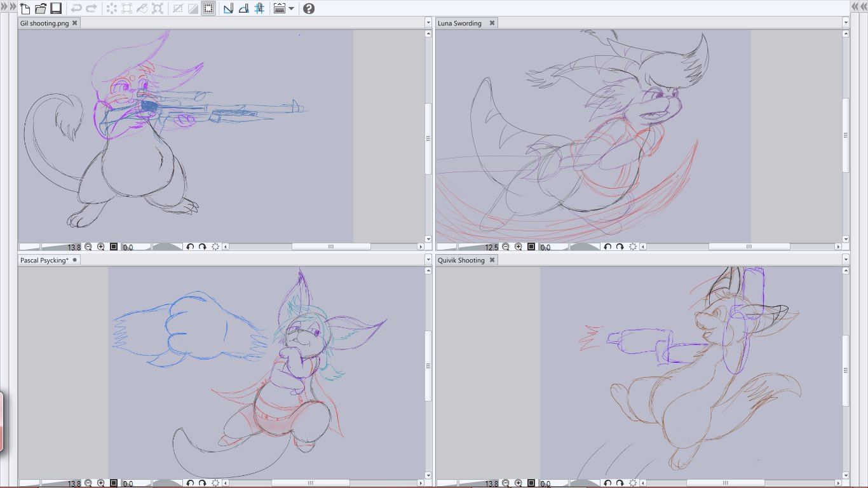Image resolution: width=868 pixels, height=488 pixels.
Task: Create a new canvas with the New icon
Action: (x=25, y=8)
